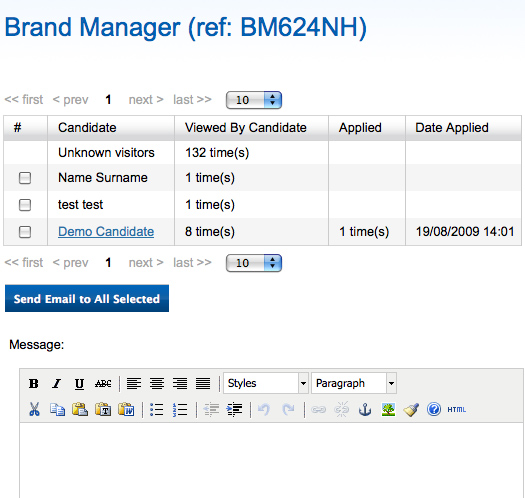Apply strikethrough formatting

(x=103, y=383)
